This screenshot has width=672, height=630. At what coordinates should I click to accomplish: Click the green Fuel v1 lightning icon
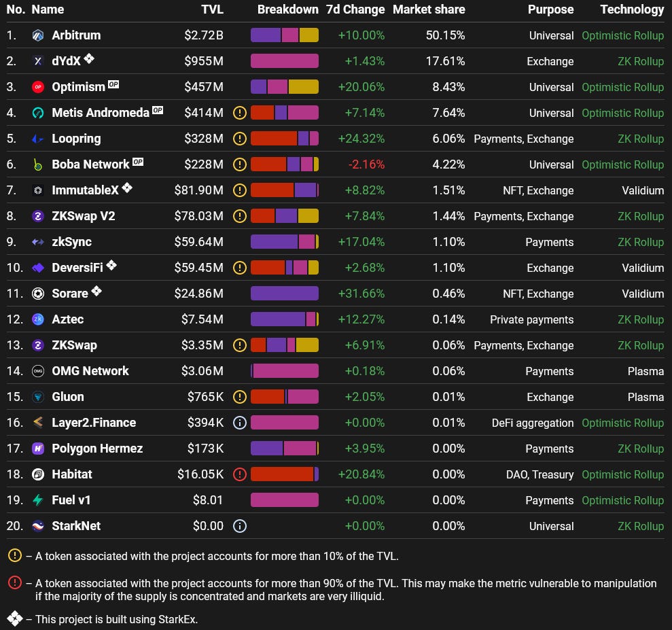(38, 500)
